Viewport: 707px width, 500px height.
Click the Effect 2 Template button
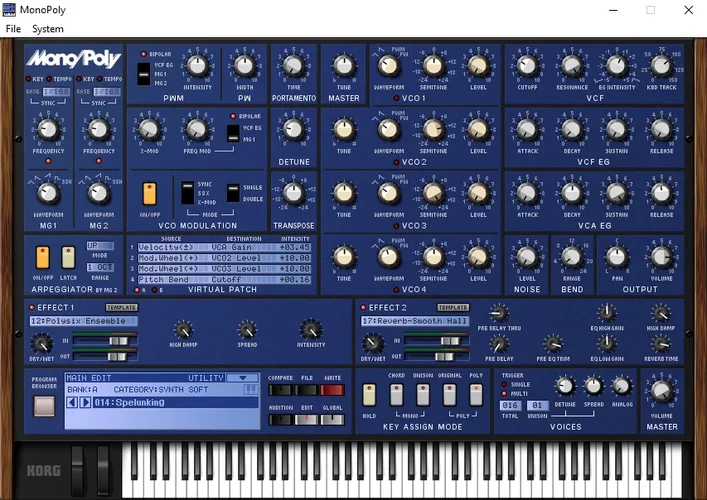pyautogui.click(x=453, y=307)
